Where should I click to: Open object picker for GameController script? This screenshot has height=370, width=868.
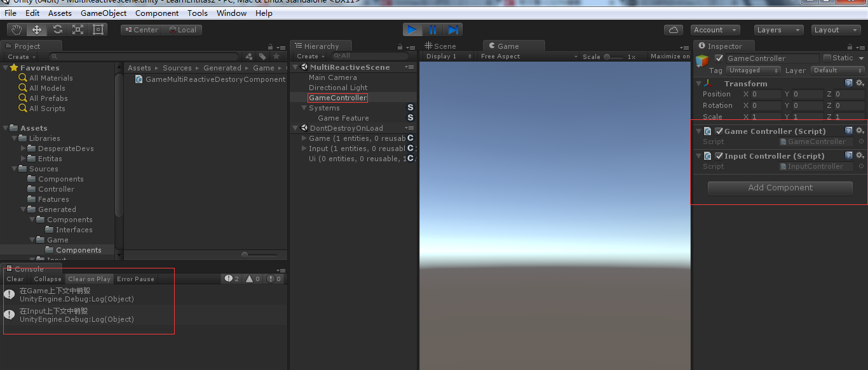point(861,142)
